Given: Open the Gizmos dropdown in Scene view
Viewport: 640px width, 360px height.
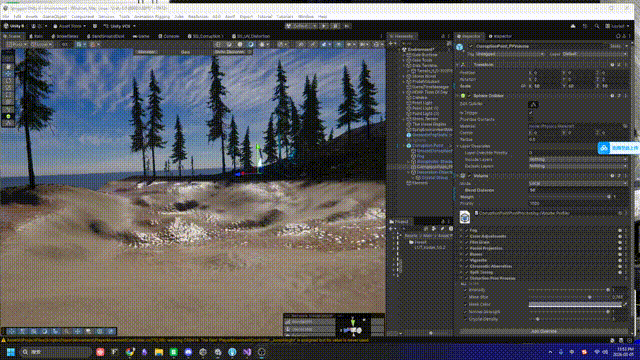Looking at the screenshot, I should click(x=378, y=44).
